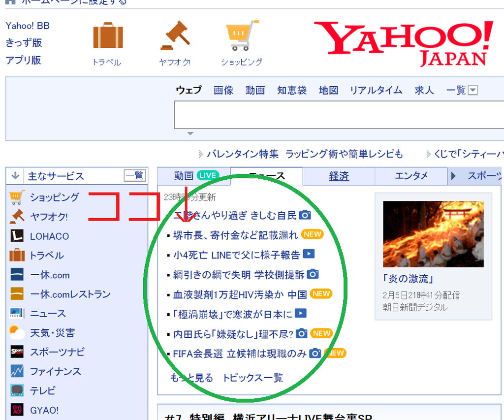The image size is (504, 420).
Task: Select the 知恵袋 search category
Action: point(292,90)
